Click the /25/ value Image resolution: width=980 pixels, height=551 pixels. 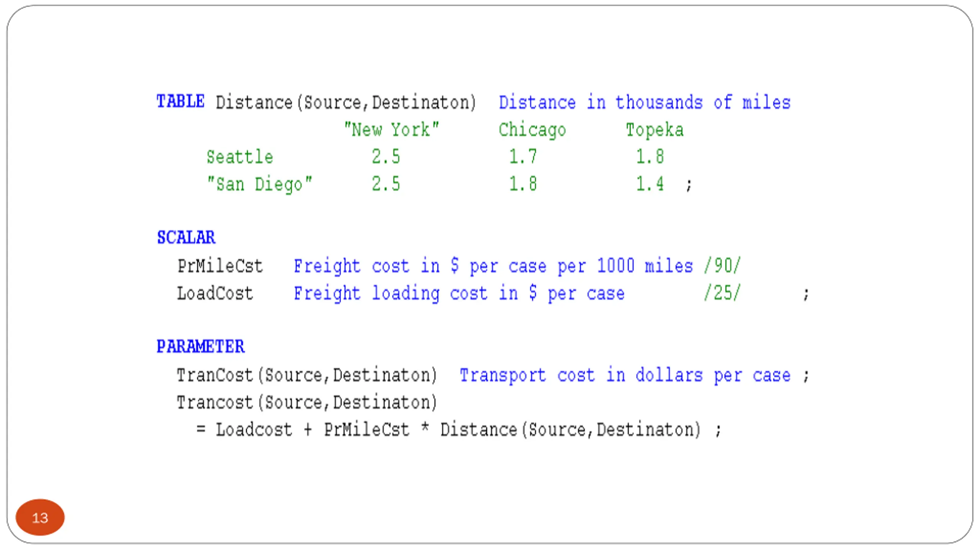pos(722,293)
